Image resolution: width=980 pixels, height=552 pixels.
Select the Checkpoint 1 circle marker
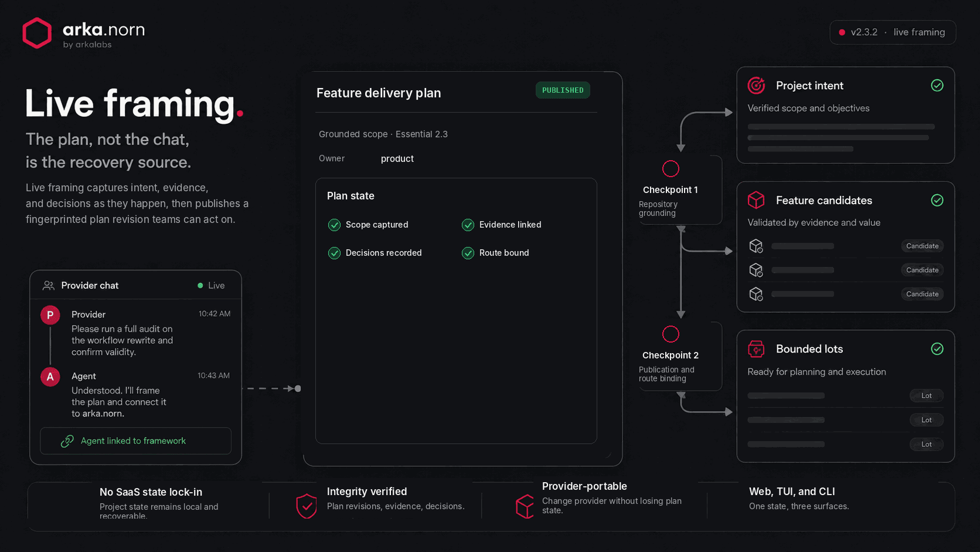click(671, 169)
